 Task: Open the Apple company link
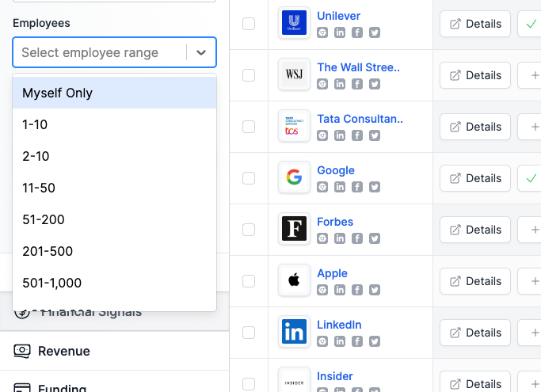click(x=332, y=273)
